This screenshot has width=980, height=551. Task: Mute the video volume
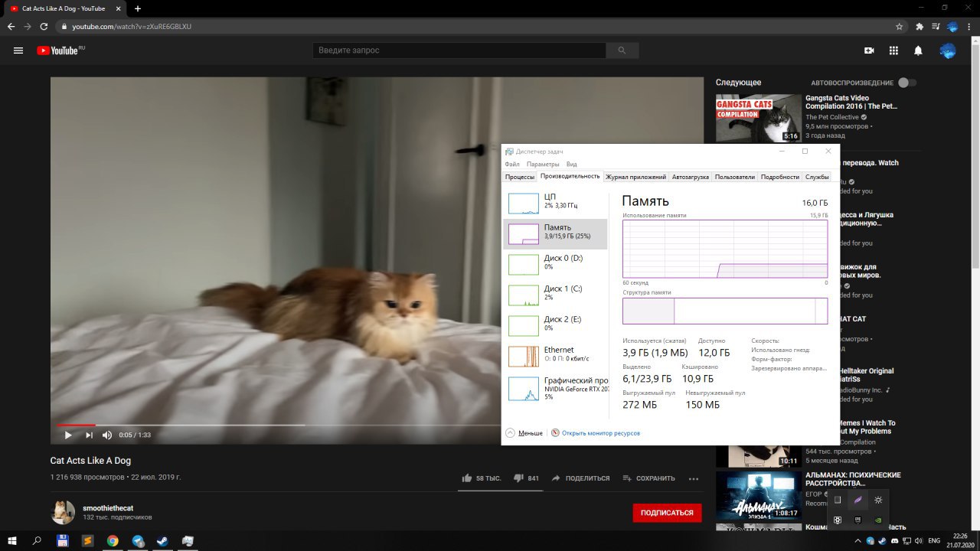pos(107,435)
